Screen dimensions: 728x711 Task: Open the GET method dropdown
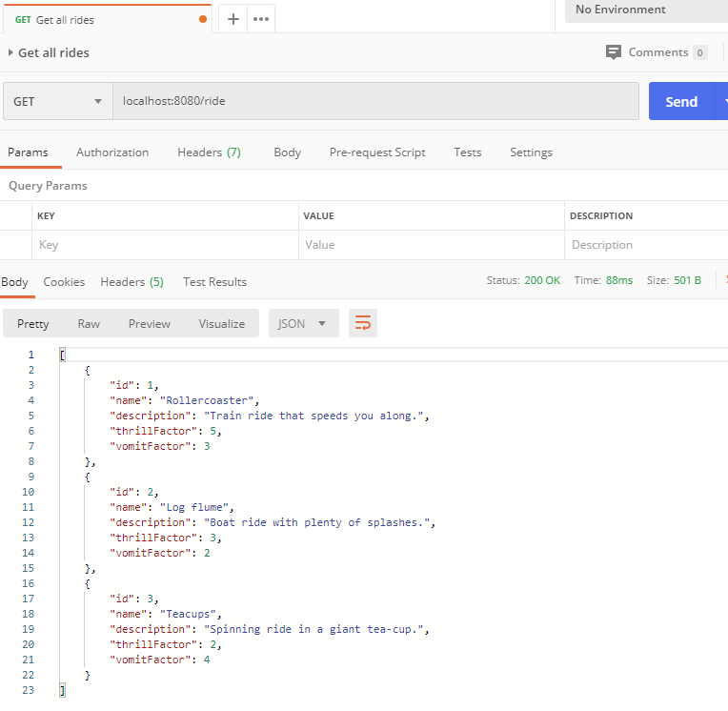(57, 101)
